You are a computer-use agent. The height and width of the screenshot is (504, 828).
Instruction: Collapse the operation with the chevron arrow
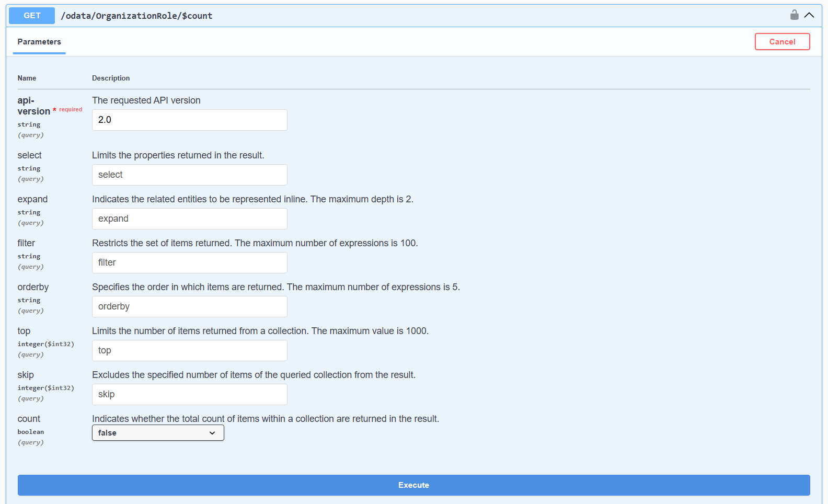click(809, 15)
